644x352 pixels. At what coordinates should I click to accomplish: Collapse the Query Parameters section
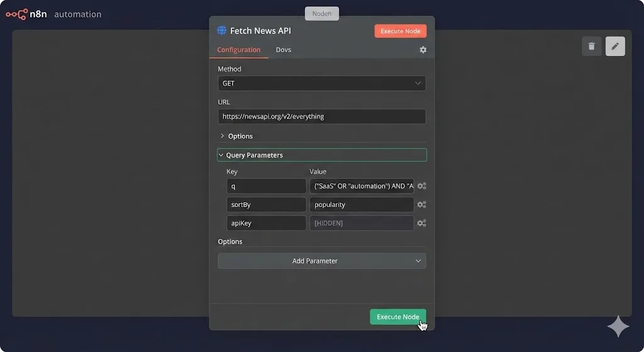tap(321, 155)
